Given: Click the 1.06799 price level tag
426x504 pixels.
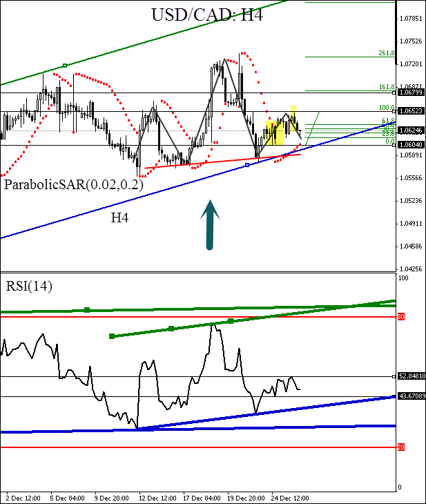Looking at the screenshot, I should click(411, 93).
